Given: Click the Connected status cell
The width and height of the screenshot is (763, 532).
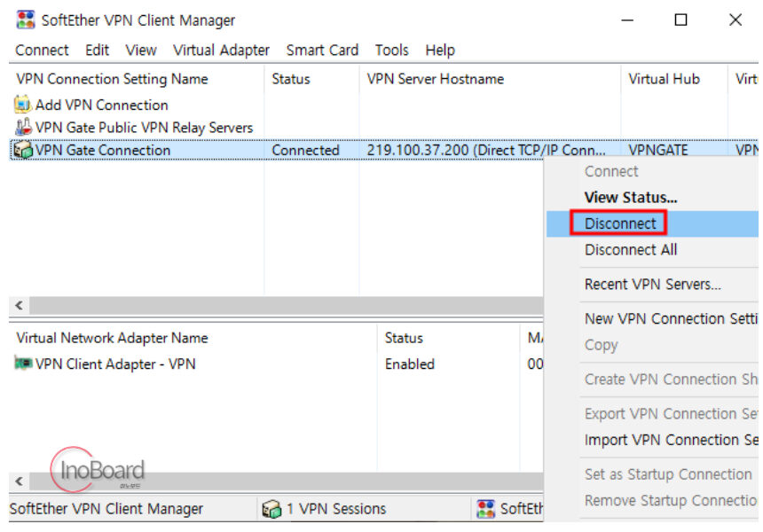Looking at the screenshot, I should coord(305,150).
